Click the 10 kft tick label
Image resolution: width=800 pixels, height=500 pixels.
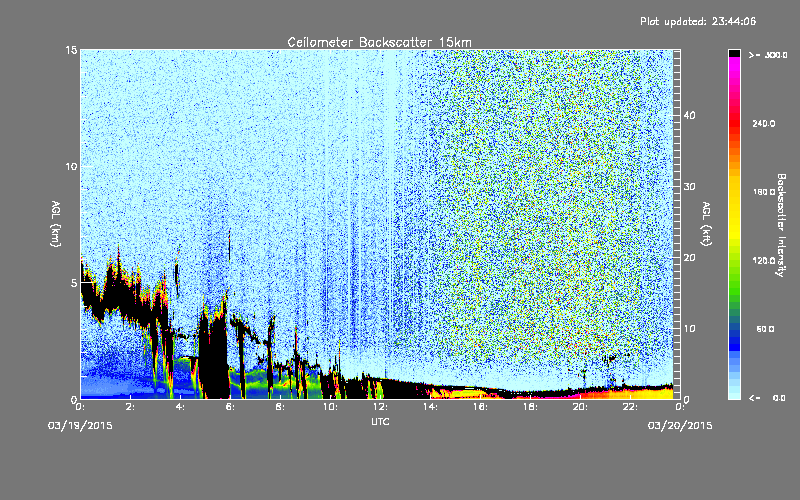point(689,329)
